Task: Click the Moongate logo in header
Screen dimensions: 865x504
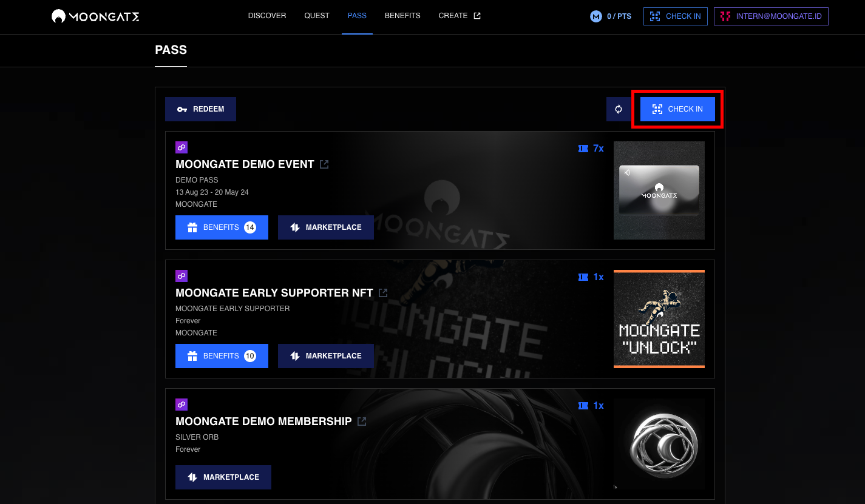Action: (95, 16)
